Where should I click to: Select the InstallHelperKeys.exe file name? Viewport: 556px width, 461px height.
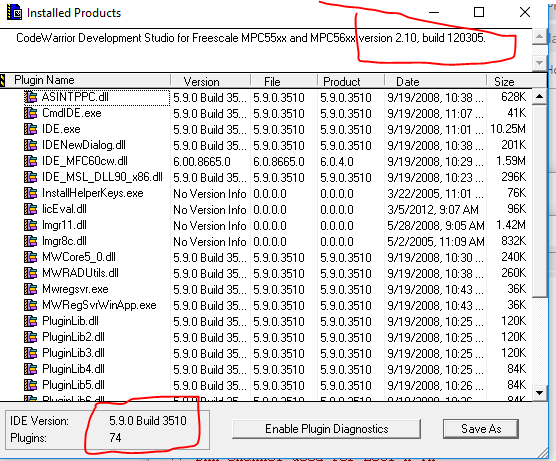point(93,193)
